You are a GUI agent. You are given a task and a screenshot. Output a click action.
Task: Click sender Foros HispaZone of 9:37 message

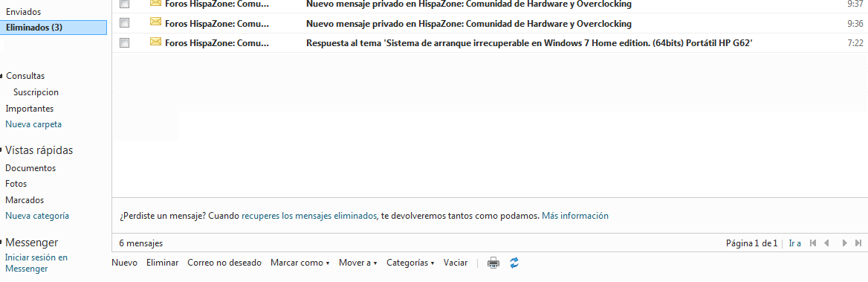(217, 4)
